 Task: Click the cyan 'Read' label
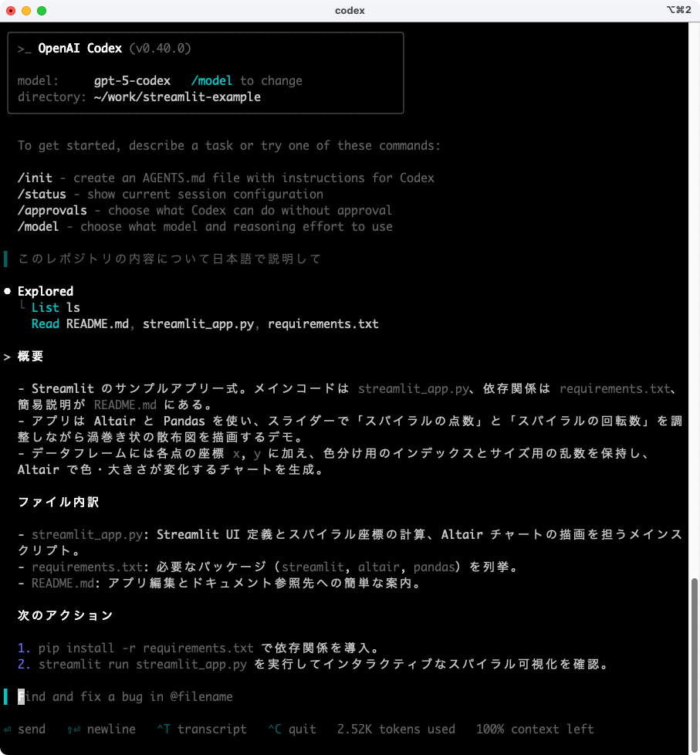[x=46, y=323]
